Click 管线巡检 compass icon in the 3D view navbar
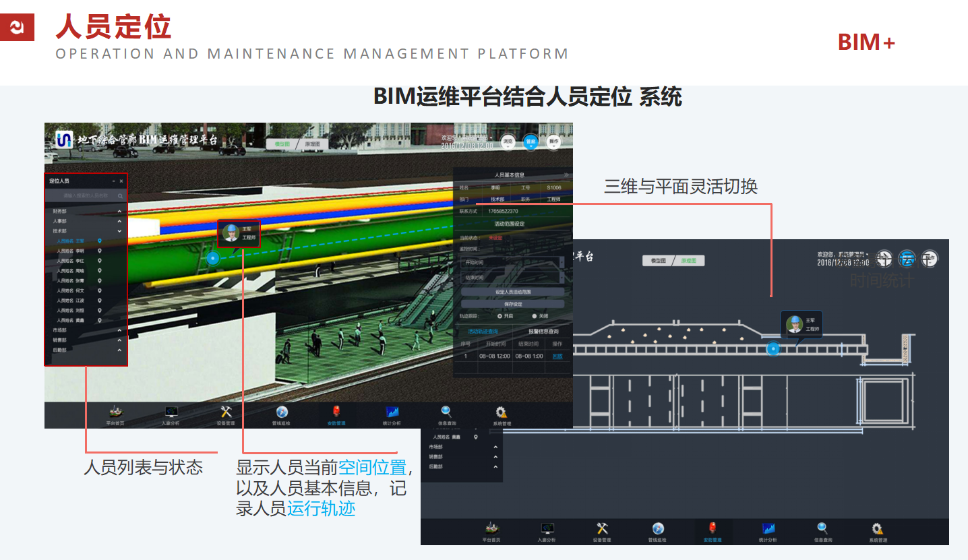The image size is (968, 560). (x=282, y=412)
